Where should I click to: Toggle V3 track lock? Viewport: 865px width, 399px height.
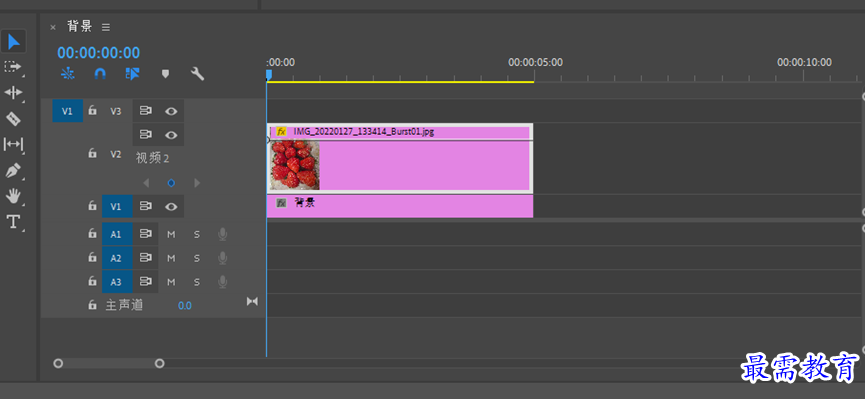point(93,110)
